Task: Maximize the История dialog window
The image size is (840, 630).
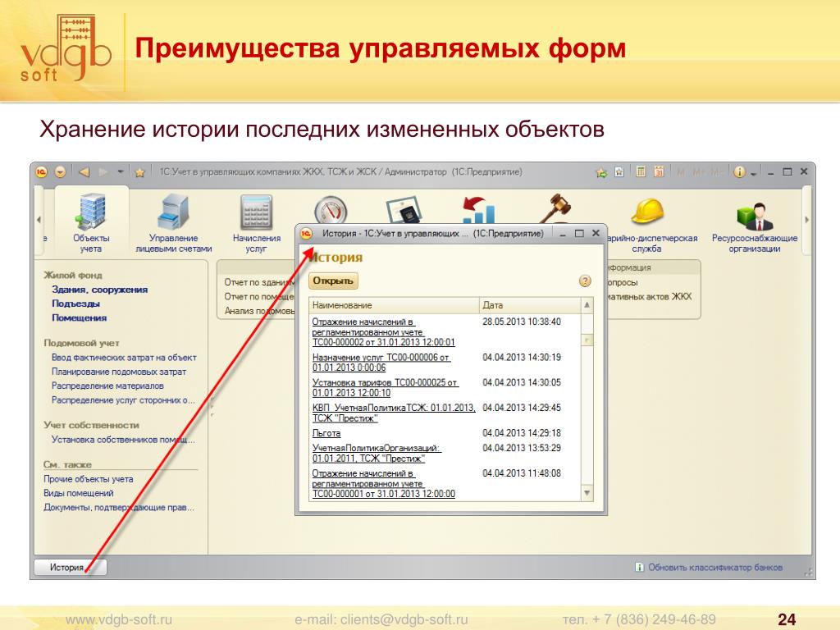Action: (579, 234)
